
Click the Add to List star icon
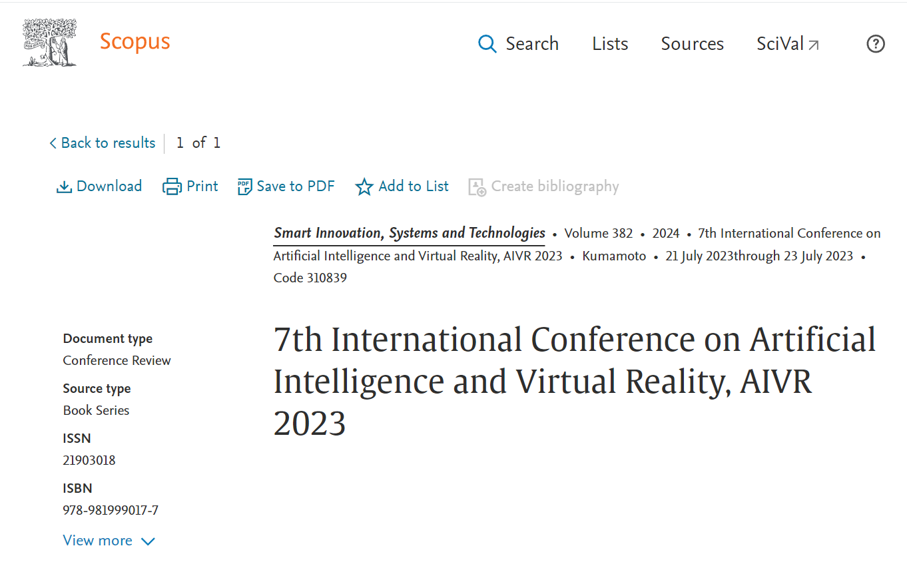364,187
